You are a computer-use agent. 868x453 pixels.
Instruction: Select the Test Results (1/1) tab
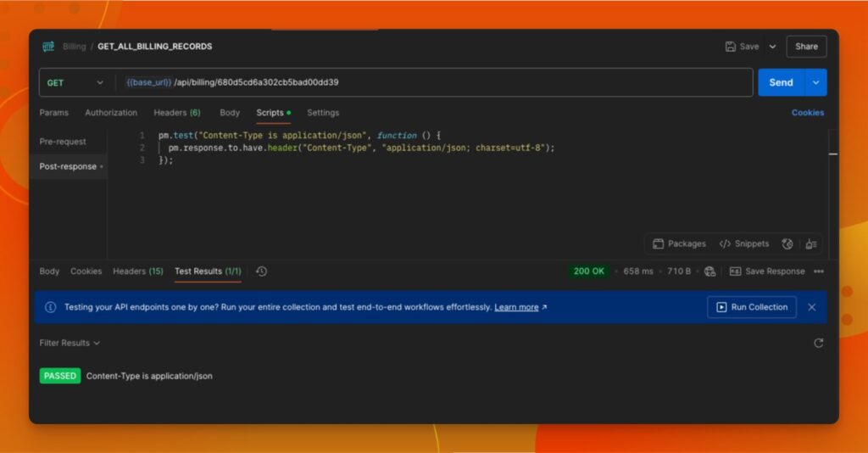pos(209,271)
